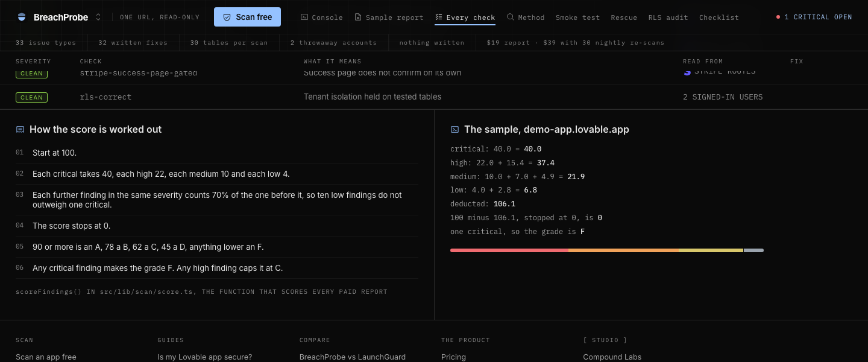Click the terminal icon beside 'The sample' heading
This screenshot has width=868, height=362.
click(x=454, y=130)
